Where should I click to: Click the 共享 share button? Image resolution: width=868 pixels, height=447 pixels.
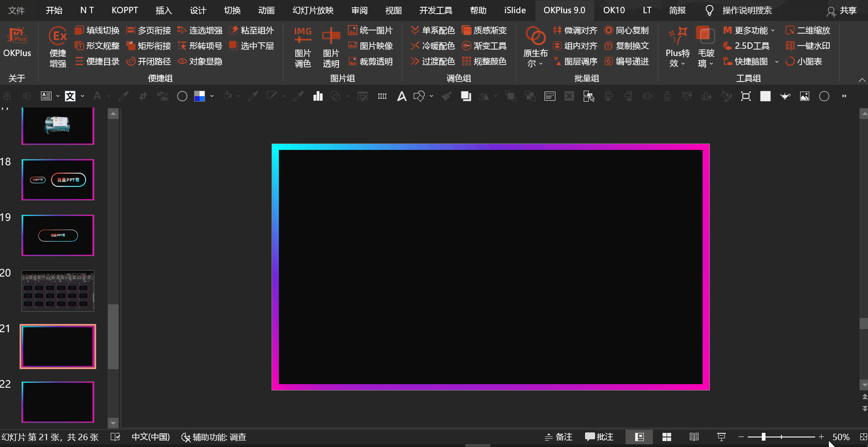pyautogui.click(x=842, y=10)
